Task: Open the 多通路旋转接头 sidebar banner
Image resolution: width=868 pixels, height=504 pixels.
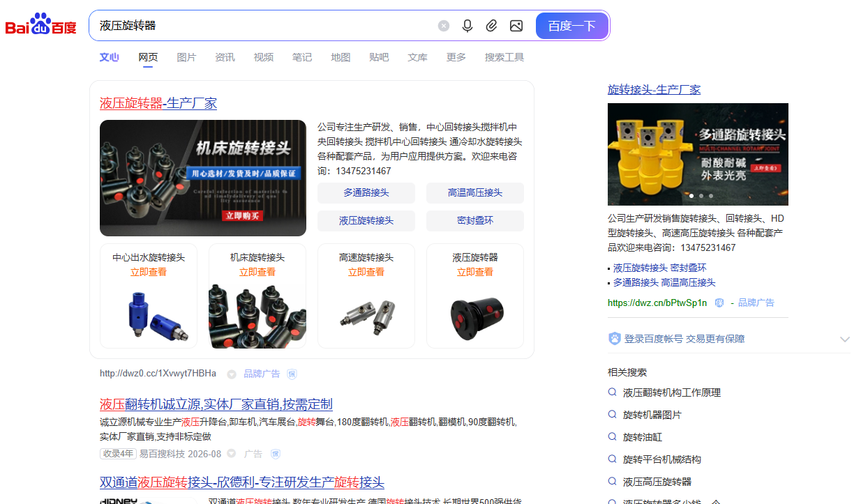Action: pyautogui.click(x=698, y=154)
